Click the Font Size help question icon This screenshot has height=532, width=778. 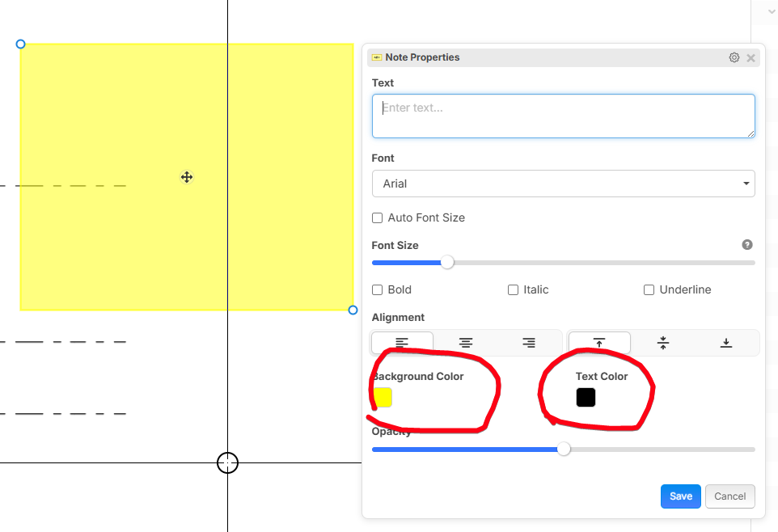(x=747, y=245)
